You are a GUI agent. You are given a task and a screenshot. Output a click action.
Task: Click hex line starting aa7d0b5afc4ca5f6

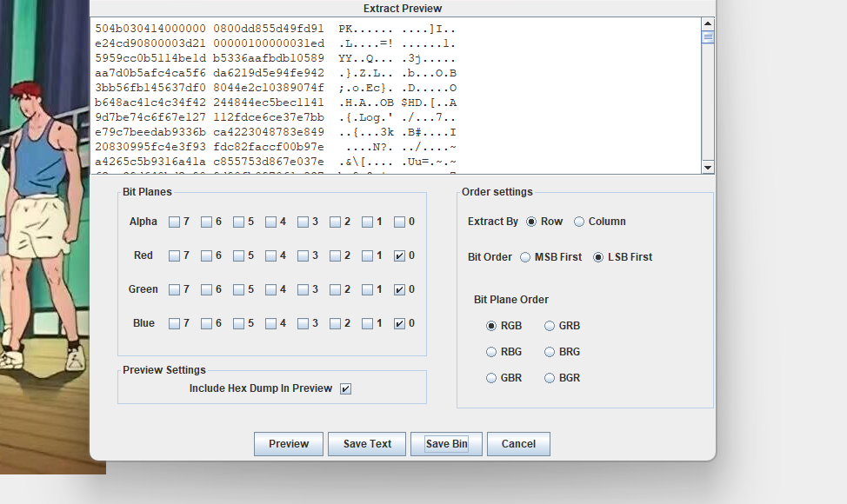pos(276,73)
